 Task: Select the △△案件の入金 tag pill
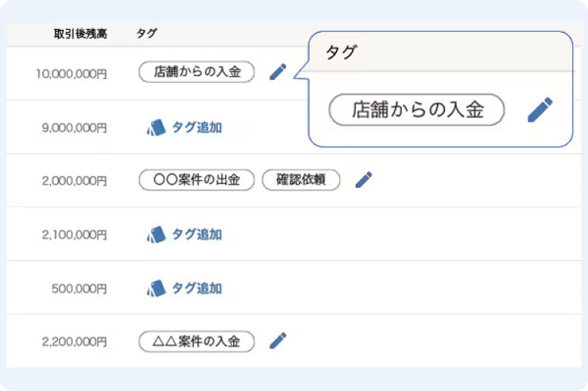pos(197,341)
